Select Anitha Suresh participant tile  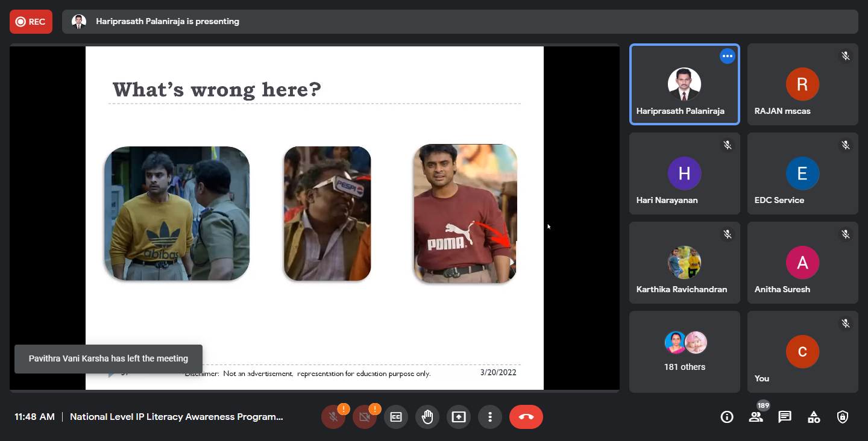[x=803, y=263]
